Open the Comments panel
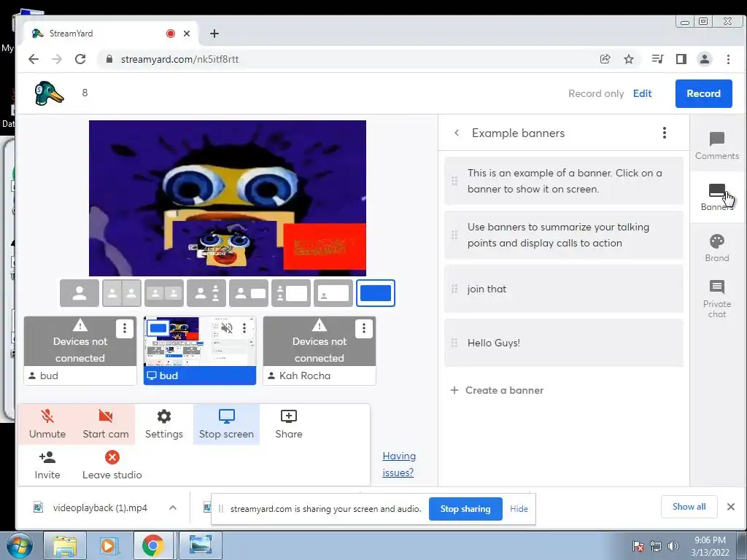Image resolution: width=747 pixels, height=560 pixels. tap(716, 146)
